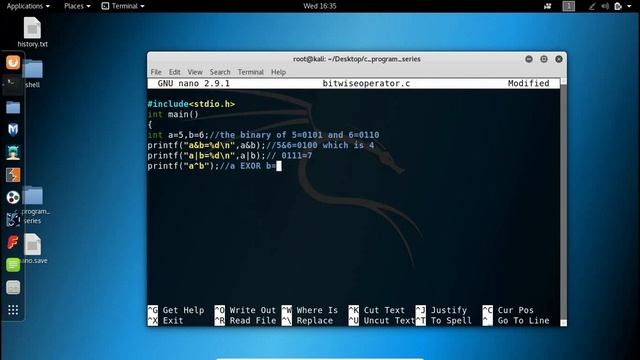The image size is (640, 360).
Task: Open the gray cabinet dock icon
Action: (x=13, y=287)
